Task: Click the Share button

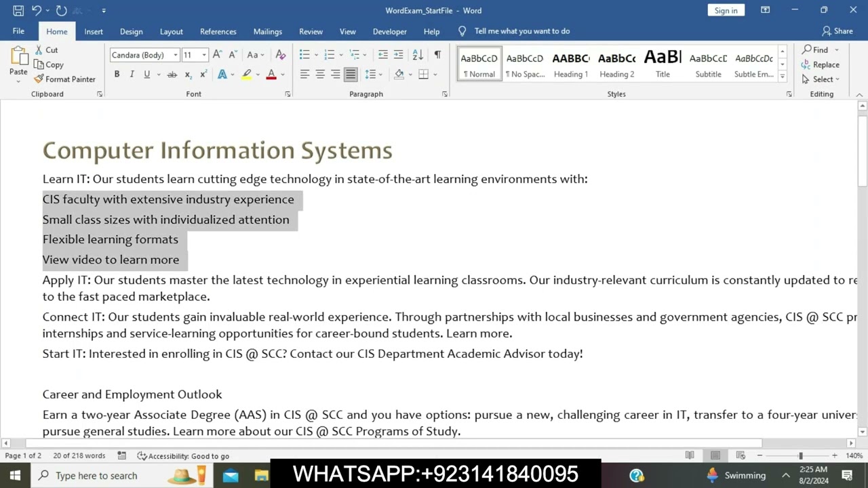Action: click(837, 31)
